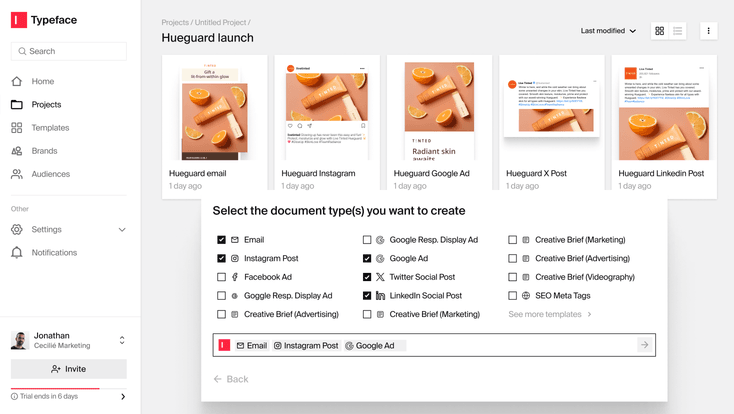Click the envelope icon beside Email row
The width and height of the screenshot is (734, 414).
(235, 240)
